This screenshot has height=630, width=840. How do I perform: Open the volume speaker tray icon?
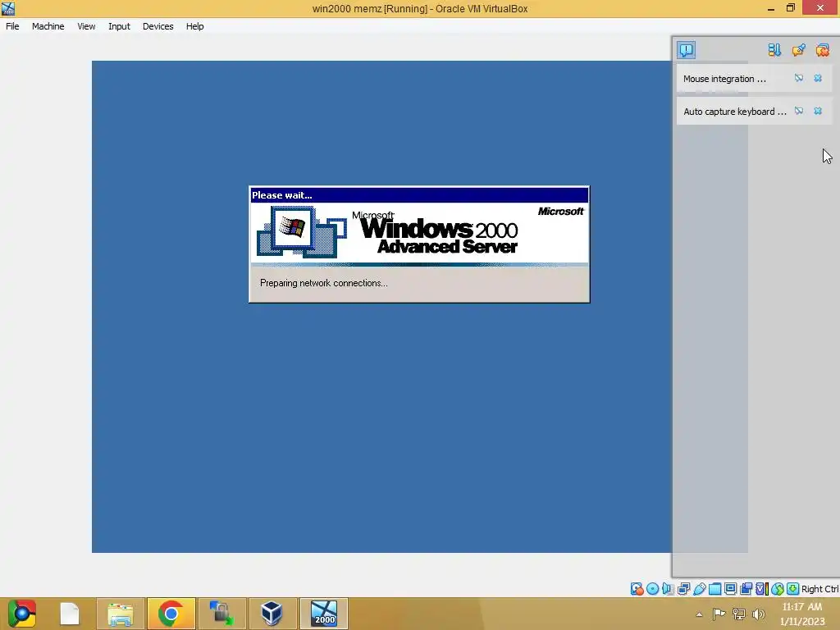click(x=758, y=614)
